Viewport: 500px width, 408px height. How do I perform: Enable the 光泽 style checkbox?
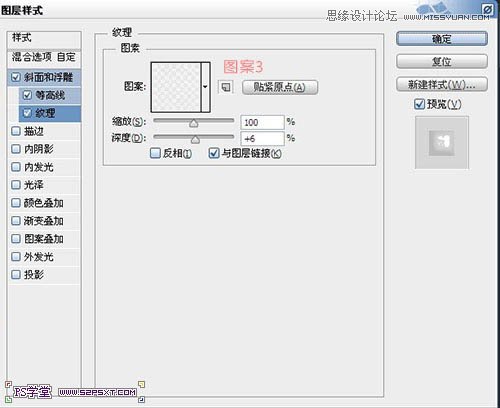[16, 185]
